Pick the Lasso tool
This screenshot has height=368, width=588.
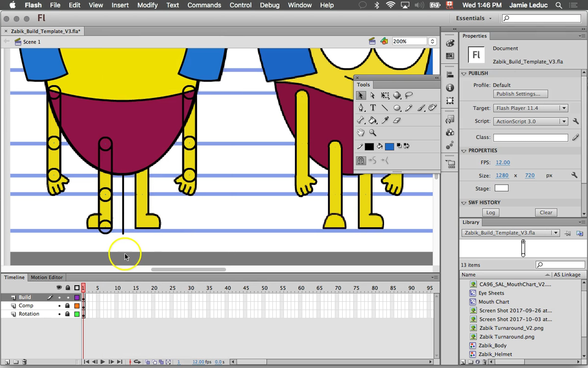[x=409, y=95]
